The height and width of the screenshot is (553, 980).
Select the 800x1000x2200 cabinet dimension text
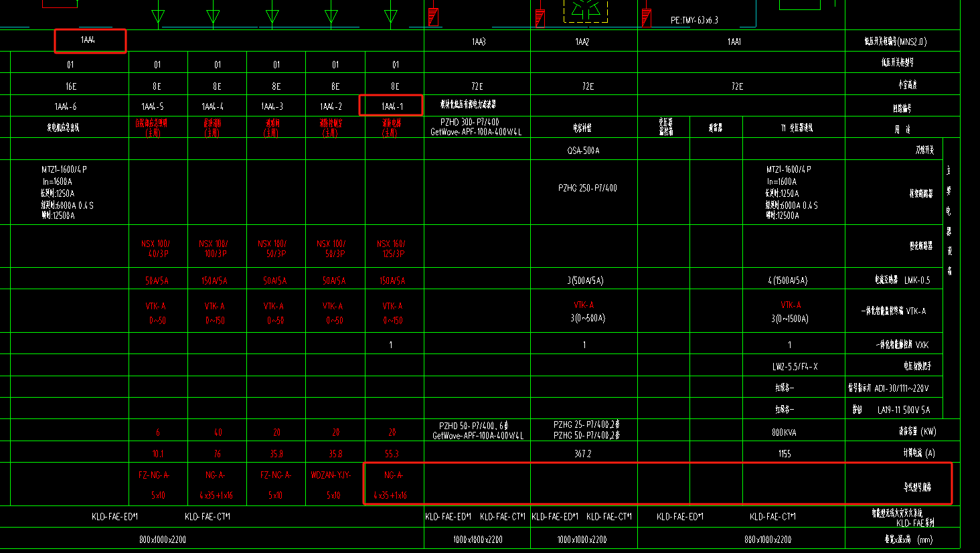(163, 539)
